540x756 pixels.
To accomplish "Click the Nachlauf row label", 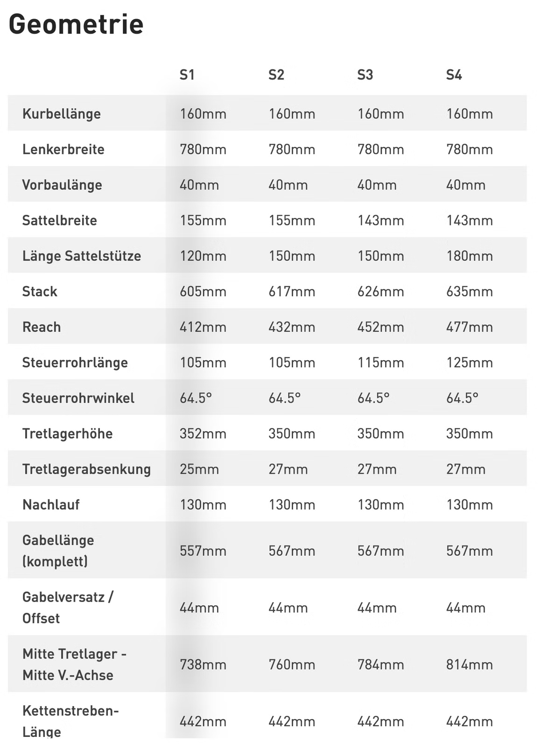I will tap(51, 504).
